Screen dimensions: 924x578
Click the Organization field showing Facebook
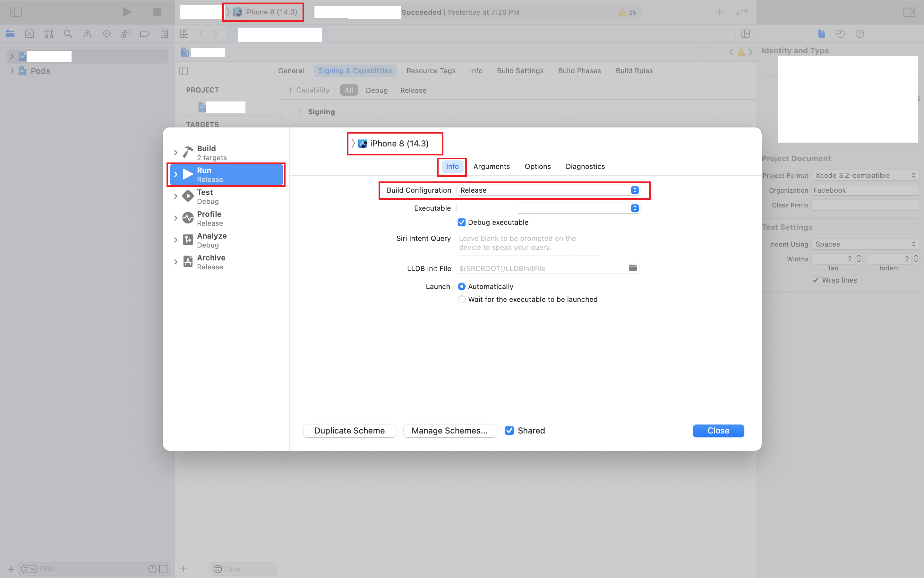click(865, 190)
